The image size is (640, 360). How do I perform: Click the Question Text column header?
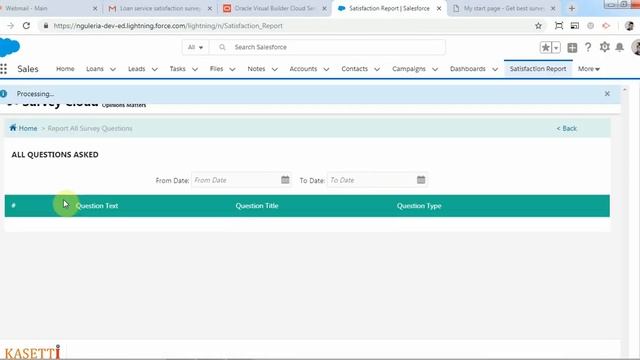[x=97, y=206]
